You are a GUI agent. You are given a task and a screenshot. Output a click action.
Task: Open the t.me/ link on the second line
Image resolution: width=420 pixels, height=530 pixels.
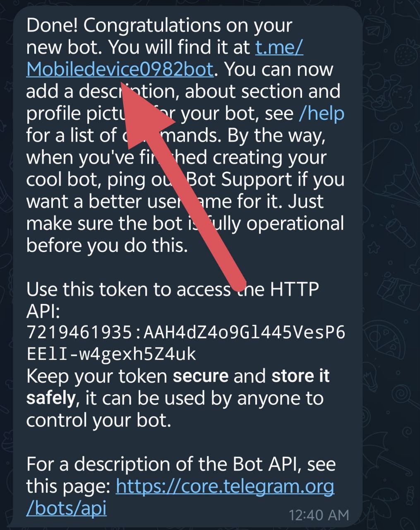(x=279, y=48)
